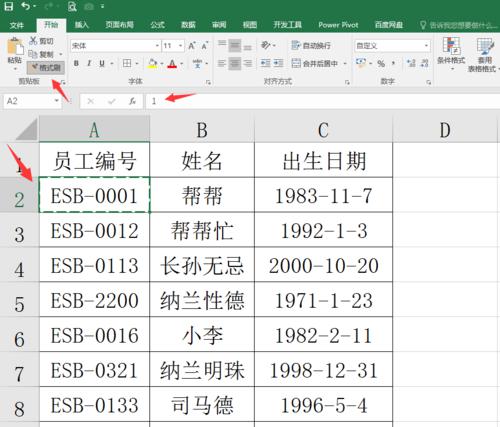This screenshot has width=500, height=427.
Task: Open Conditional Formatting (条件格式)
Action: click(x=451, y=53)
